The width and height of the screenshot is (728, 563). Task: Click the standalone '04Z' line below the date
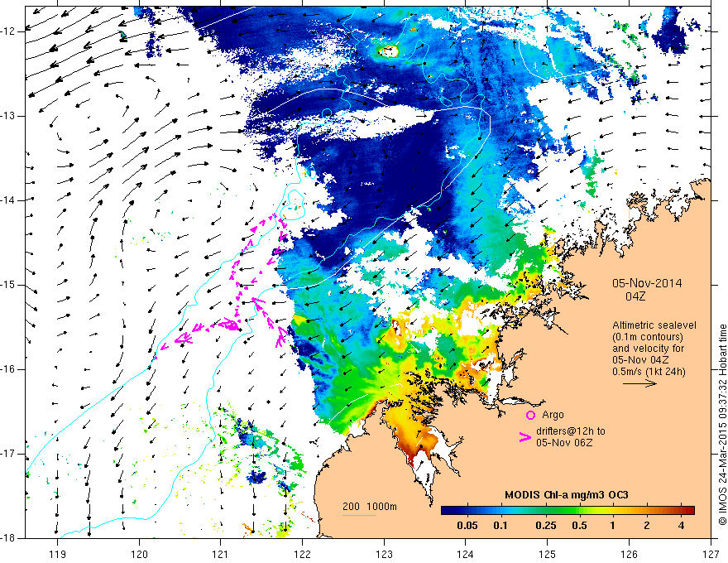(635, 296)
